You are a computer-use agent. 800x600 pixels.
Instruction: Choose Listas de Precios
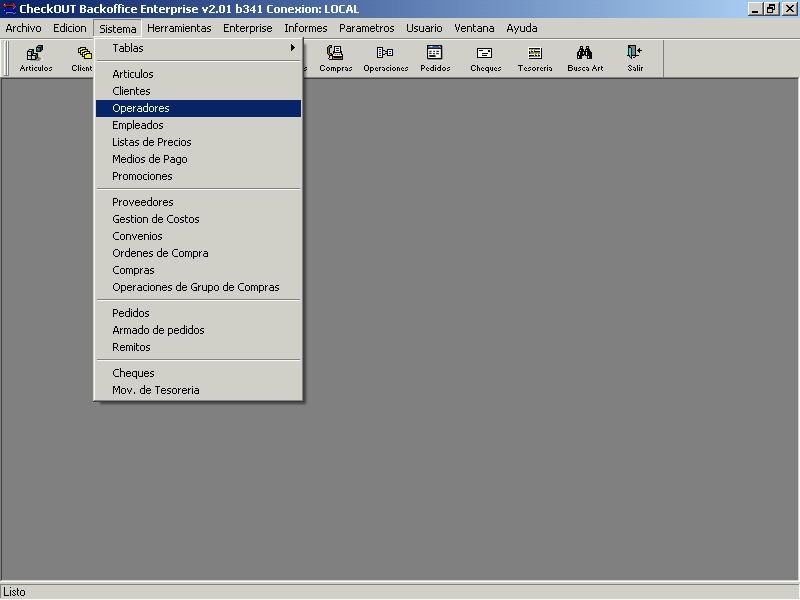tap(198, 142)
